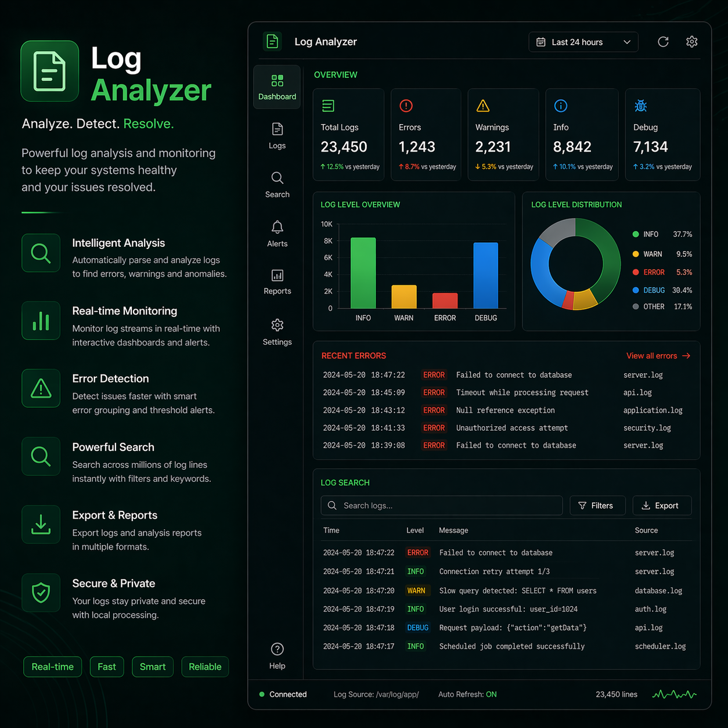
Task: Open the Filters dropdown in Log Search
Action: [597, 505]
